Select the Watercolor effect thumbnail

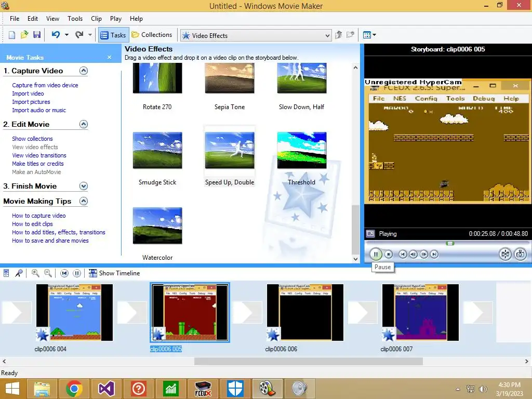click(157, 225)
